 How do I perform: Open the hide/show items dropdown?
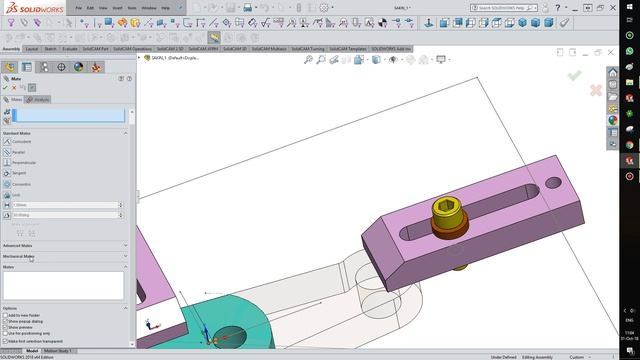pyautogui.click(x=402, y=60)
